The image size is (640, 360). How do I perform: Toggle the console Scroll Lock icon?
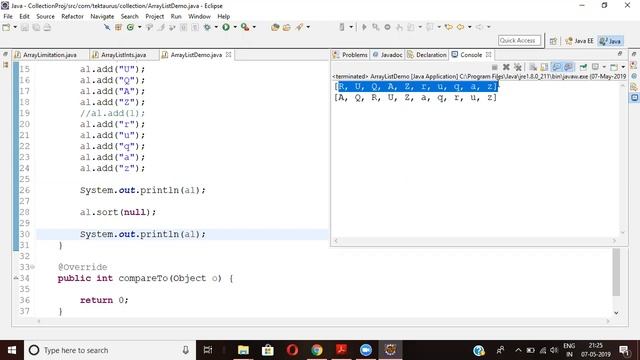click(544, 67)
